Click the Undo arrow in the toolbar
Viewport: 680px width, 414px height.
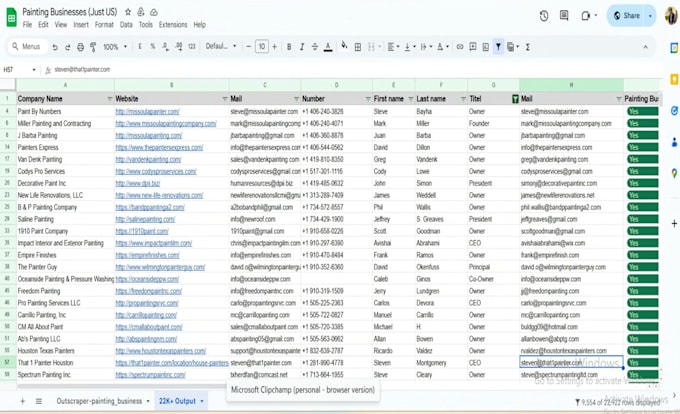click(x=55, y=47)
